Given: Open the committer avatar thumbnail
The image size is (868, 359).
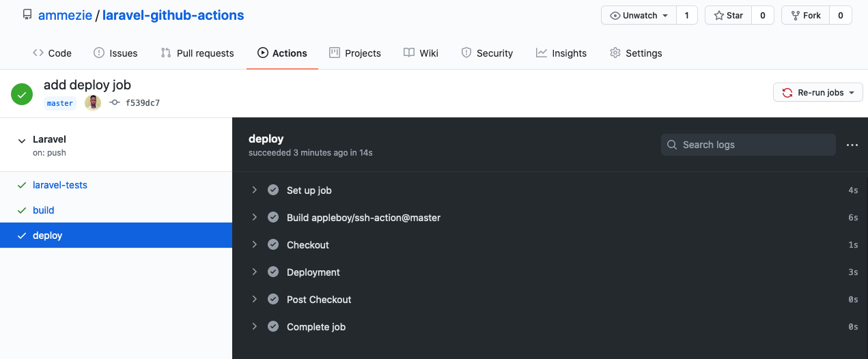Looking at the screenshot, I should (x=93, y=103).
